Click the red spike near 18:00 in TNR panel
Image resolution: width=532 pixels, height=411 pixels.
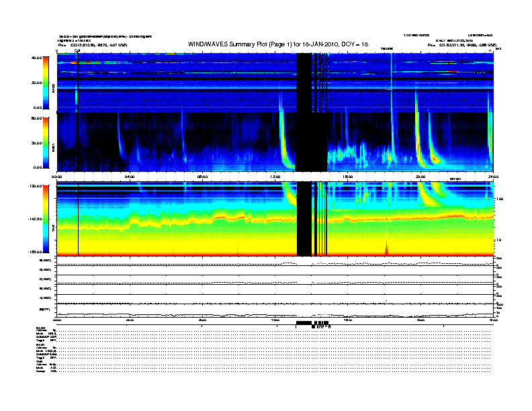(x=386, y=246)
